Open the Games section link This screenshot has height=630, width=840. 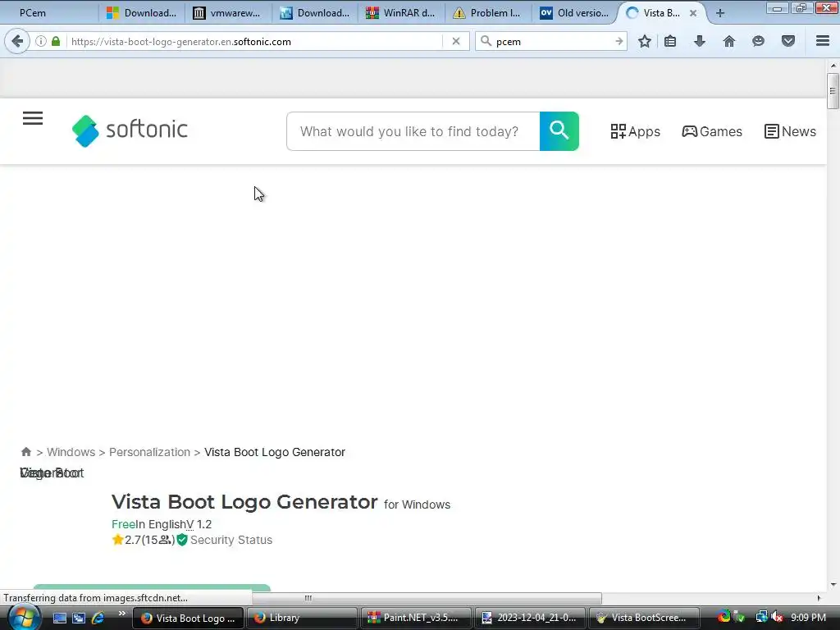pos(712,131)
